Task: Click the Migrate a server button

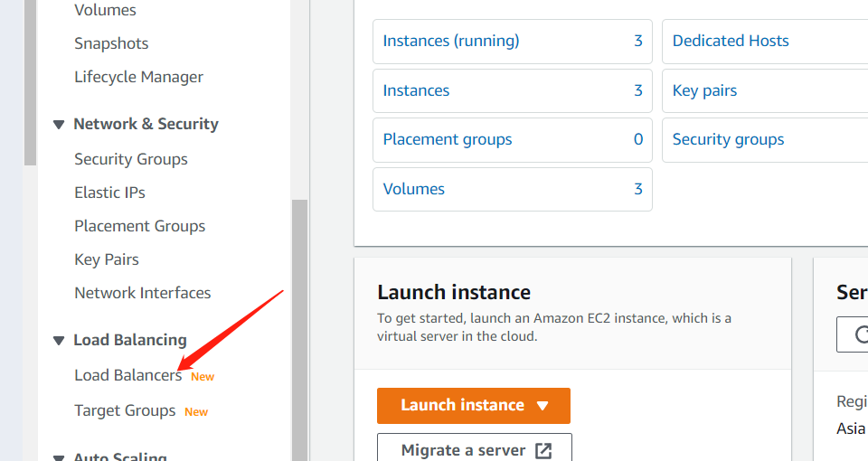Action: [x=463, y=449]
